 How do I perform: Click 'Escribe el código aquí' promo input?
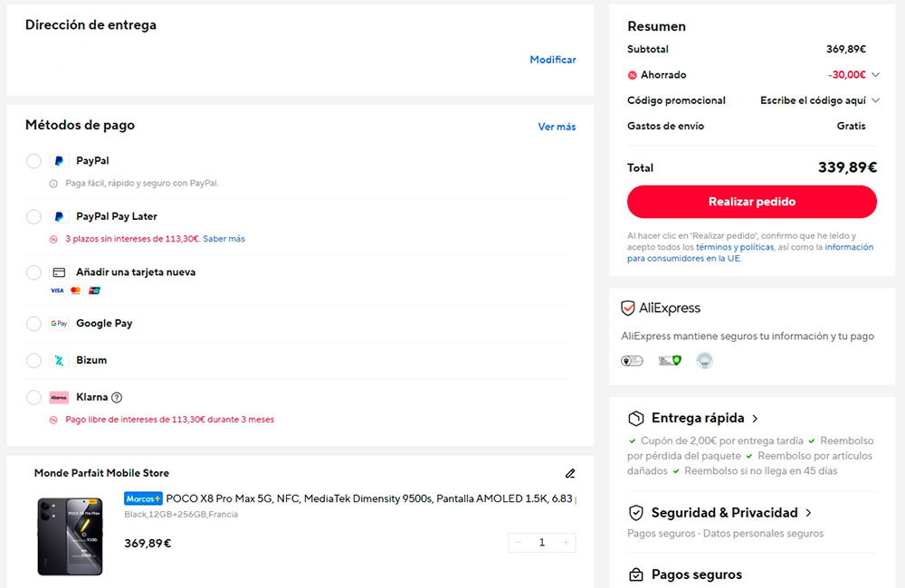813,100
